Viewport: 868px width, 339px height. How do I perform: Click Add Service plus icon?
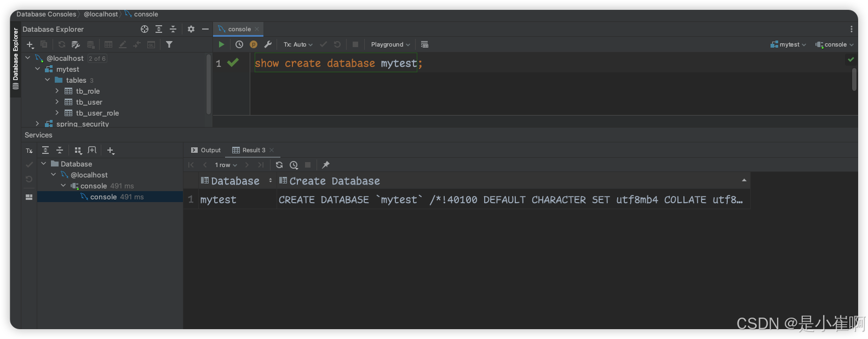[110, 150]
